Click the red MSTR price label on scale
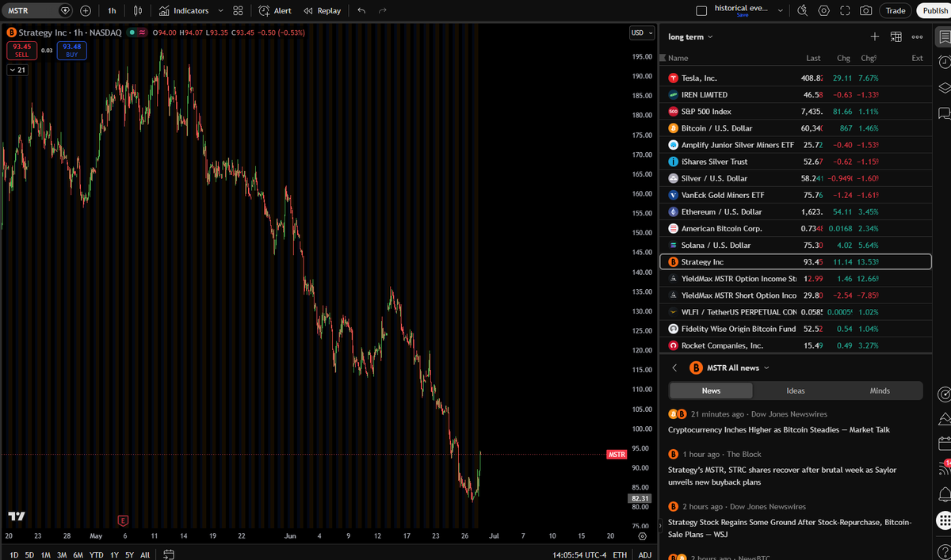This screenshot has height=560, width=951. click(617, 455)
